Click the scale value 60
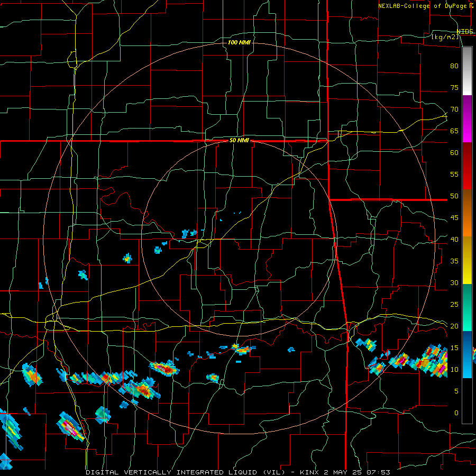 point(454,152)
